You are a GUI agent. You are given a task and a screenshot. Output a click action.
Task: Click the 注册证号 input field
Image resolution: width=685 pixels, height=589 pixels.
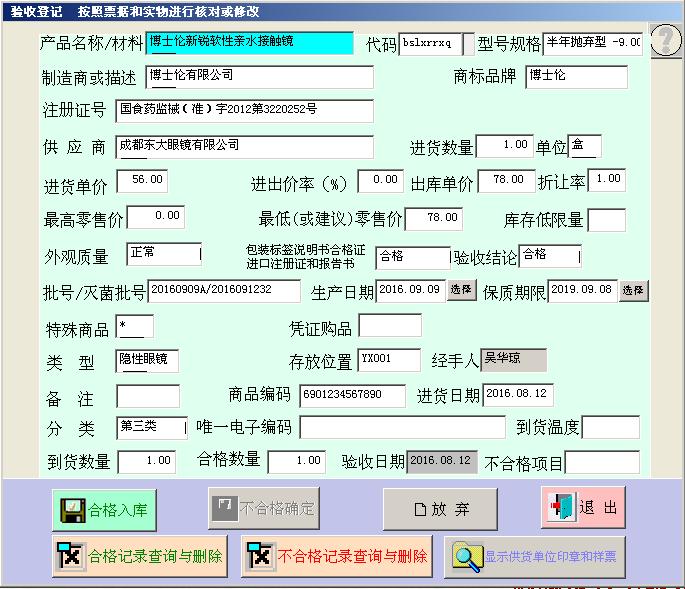coord(245,111)
